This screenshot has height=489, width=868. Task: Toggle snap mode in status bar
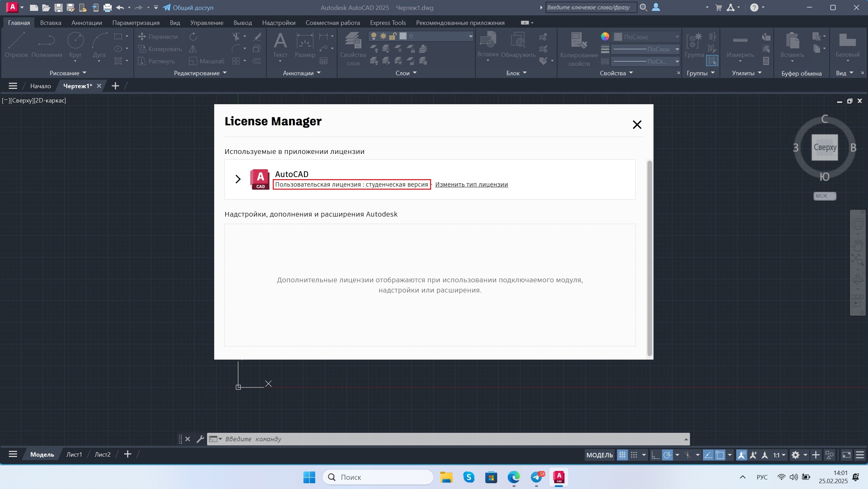tap(634, 455)
